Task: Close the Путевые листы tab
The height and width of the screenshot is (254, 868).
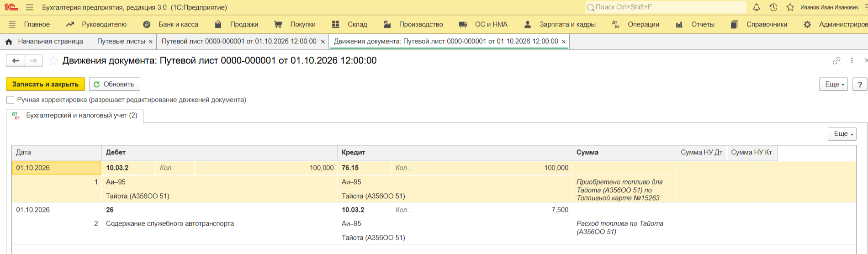Action: 151,42
